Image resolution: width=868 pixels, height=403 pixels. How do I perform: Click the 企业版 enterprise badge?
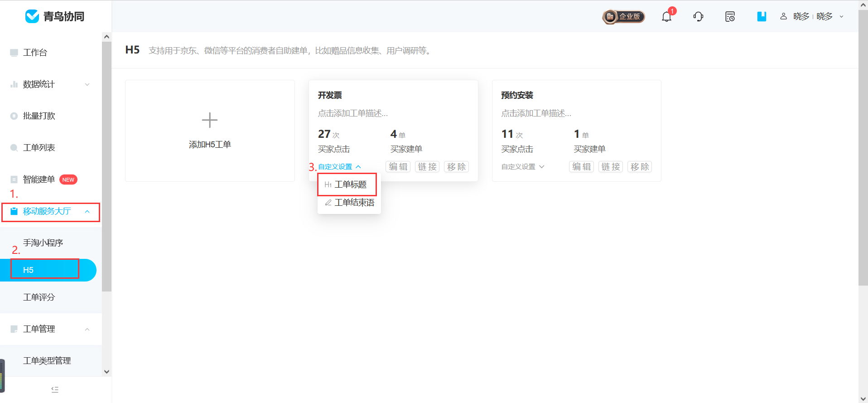tap(624, 17)
